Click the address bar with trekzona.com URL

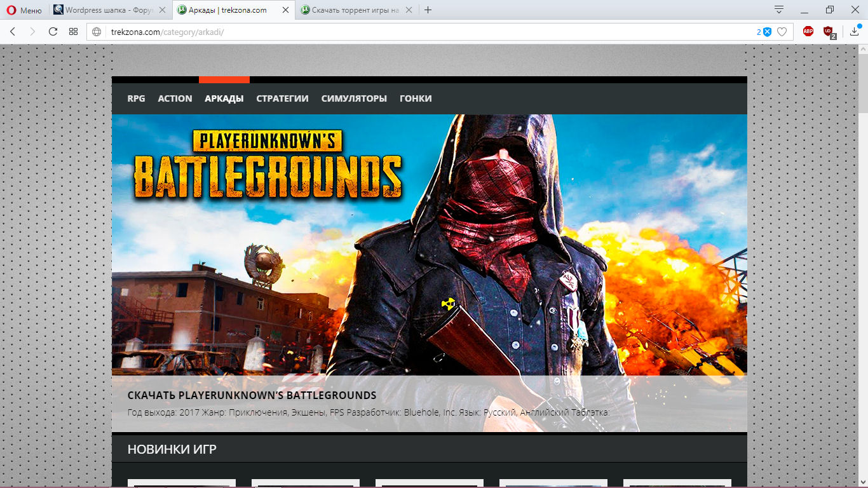pos(440,32)
